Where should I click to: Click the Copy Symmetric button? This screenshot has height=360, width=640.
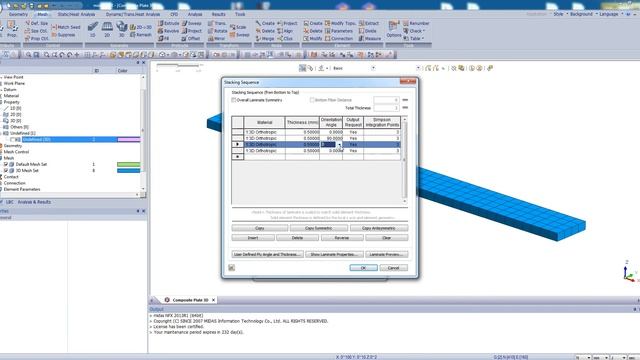coord(319,228)
